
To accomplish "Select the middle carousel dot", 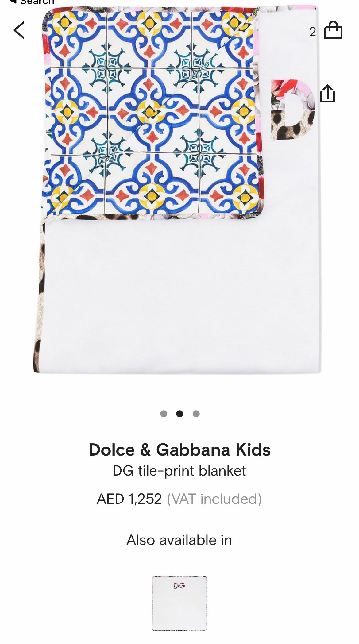I will tap(179, 414).
